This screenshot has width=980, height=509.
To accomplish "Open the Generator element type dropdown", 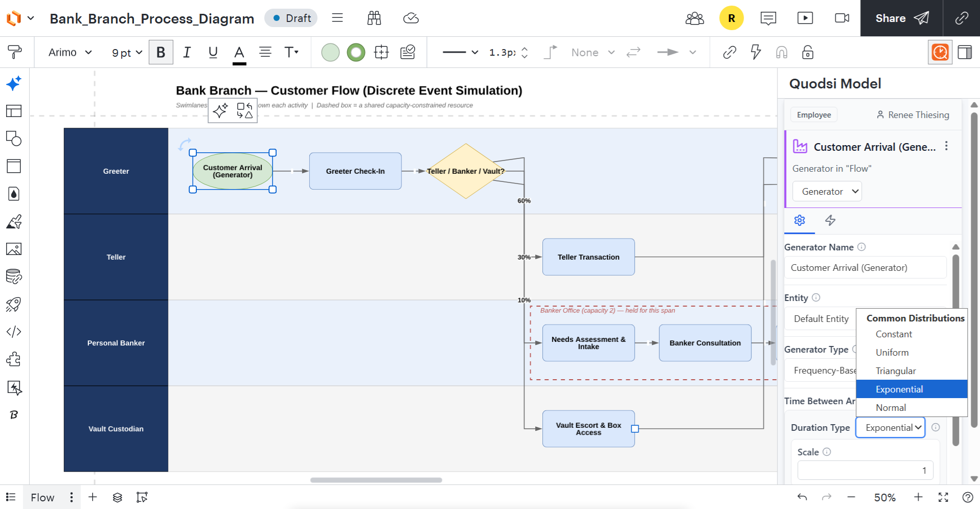I will tap(827, 192).
